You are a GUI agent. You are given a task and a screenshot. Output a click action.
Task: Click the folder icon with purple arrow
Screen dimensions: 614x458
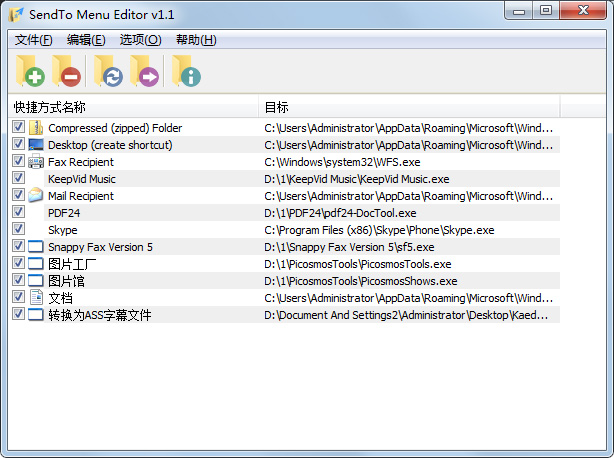144,71
